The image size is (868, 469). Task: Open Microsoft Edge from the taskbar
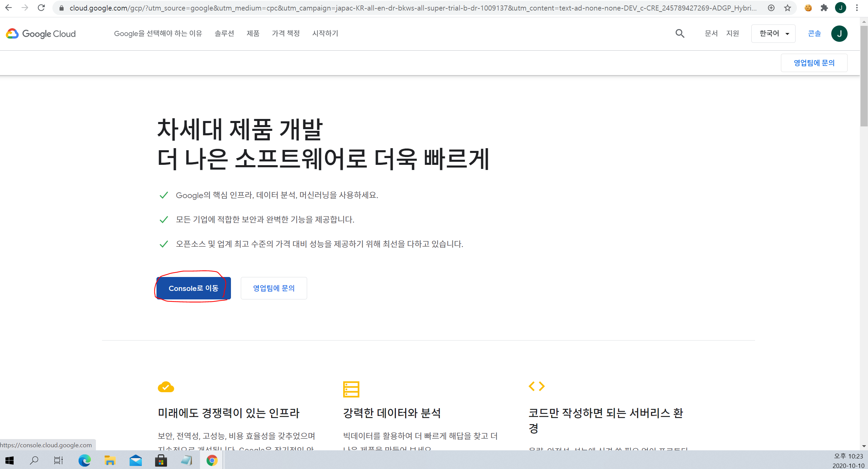(x=84, y=461)
